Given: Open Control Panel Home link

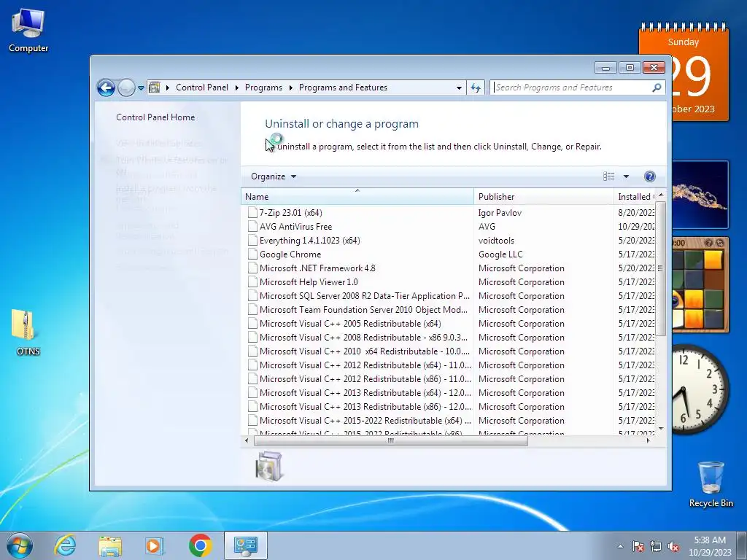Looking at the screenshot, I should tap(155, 117).
